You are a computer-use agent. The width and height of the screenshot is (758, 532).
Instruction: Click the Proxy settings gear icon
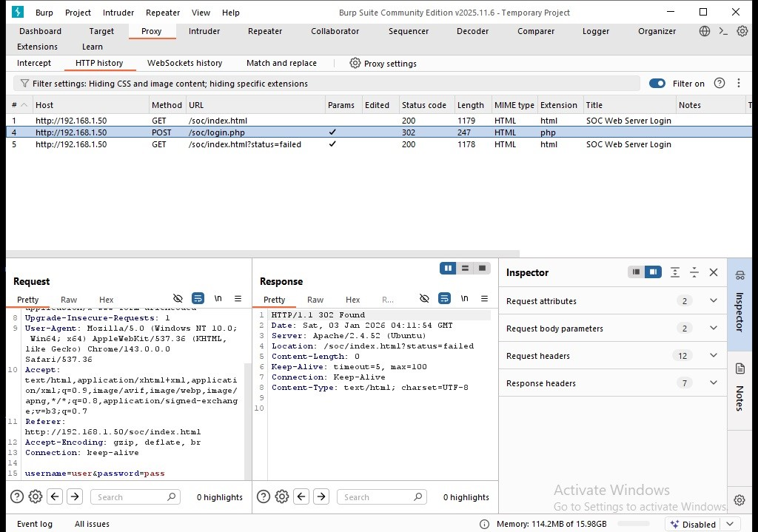pyautogui.click(x=355, y=64)
